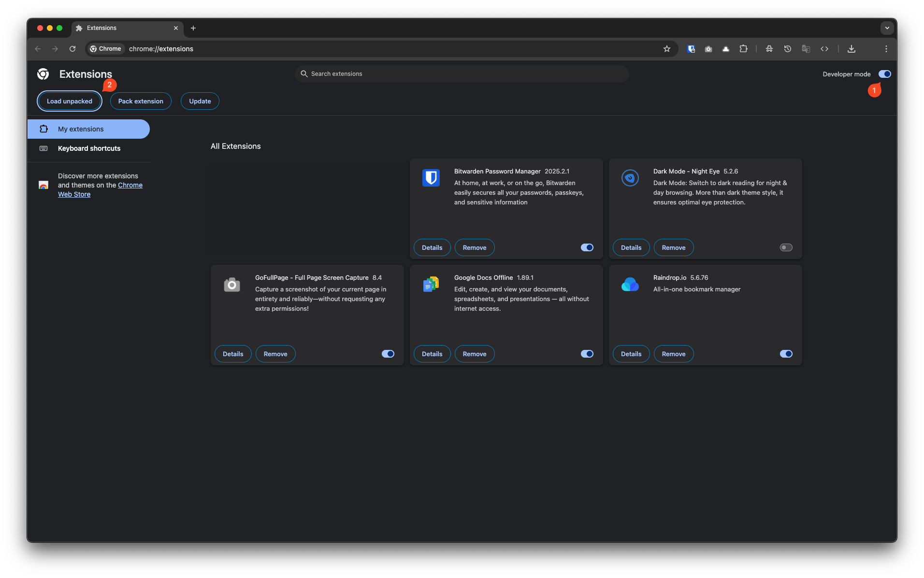Click the chrome://extensions address bar URL
This screenshot has width=924, height=578.
tap(161, 49)
